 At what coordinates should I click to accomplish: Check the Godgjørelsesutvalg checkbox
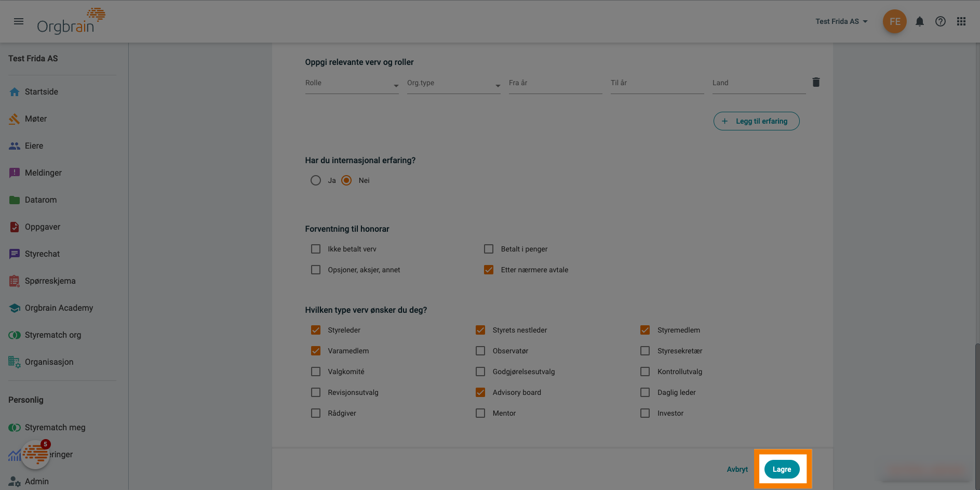pyautogui.click(x=480, y=372)
